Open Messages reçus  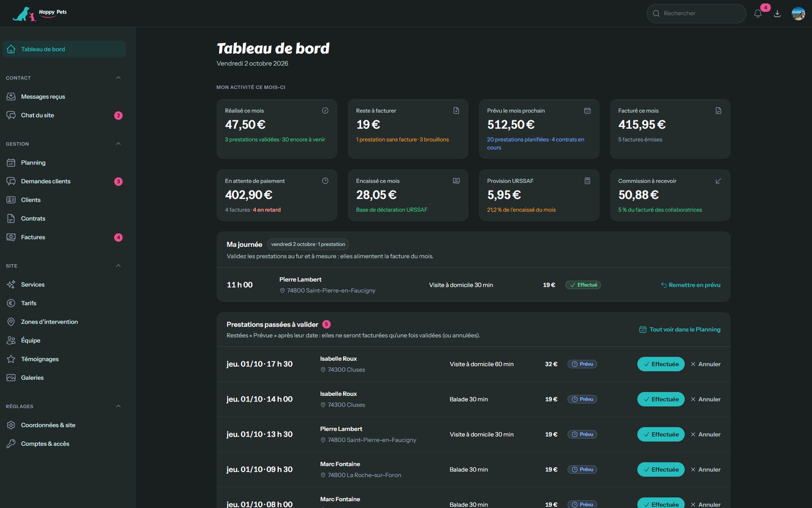[64, 97]
